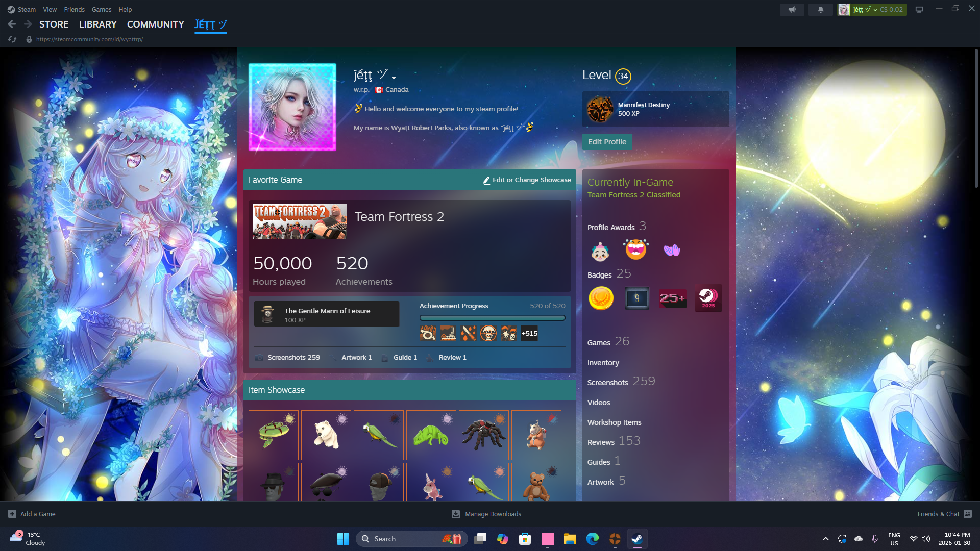Click the Steam 2025 badge icon
980x551 pixels.
pyautogui.click(x=708, y=298)
